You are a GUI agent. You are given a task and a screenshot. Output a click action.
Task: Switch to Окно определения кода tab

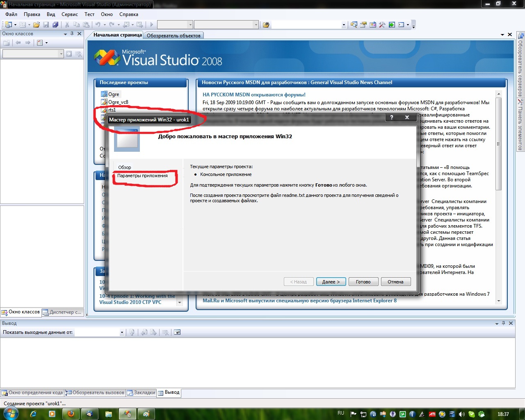[32, 393]
